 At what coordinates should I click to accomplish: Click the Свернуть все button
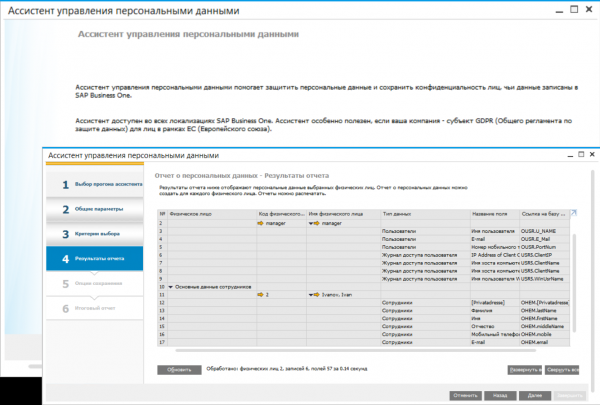click(568, 369)
